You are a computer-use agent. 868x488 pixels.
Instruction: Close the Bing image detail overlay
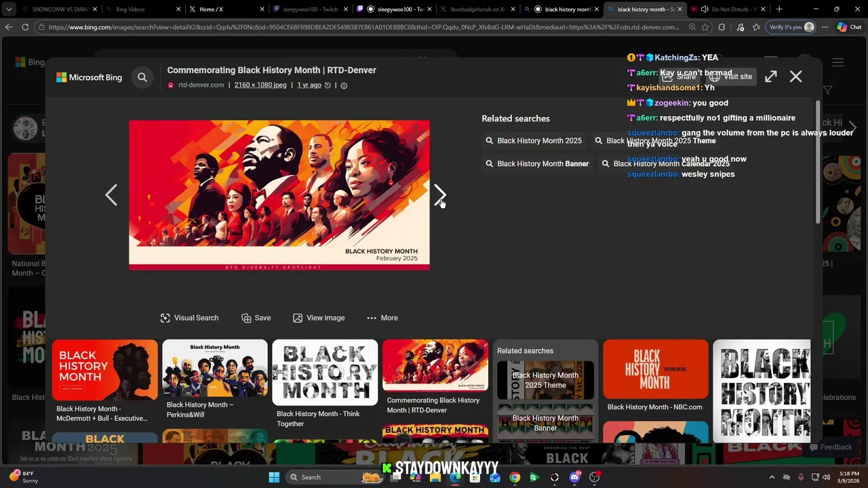(x=795, y=77)
